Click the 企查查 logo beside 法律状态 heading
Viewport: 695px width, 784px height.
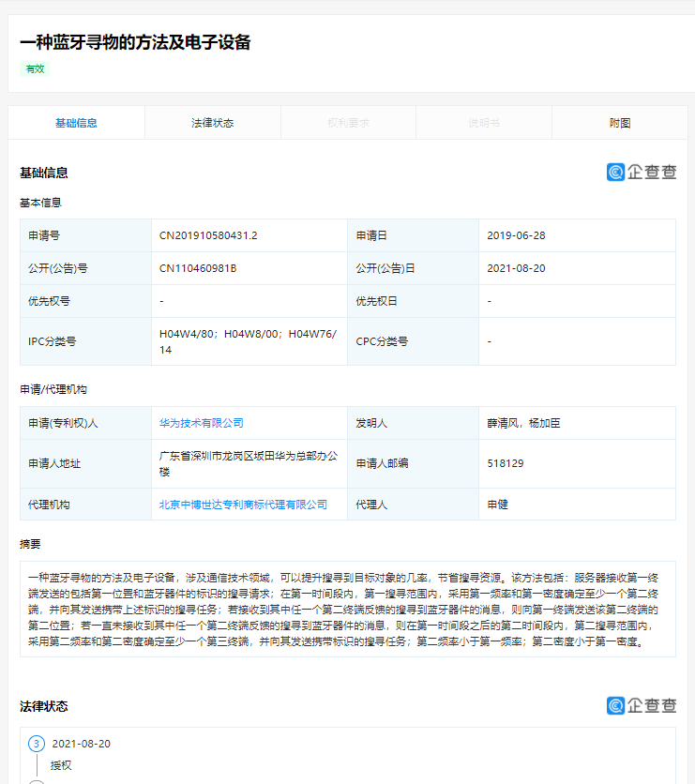point(642,705)
